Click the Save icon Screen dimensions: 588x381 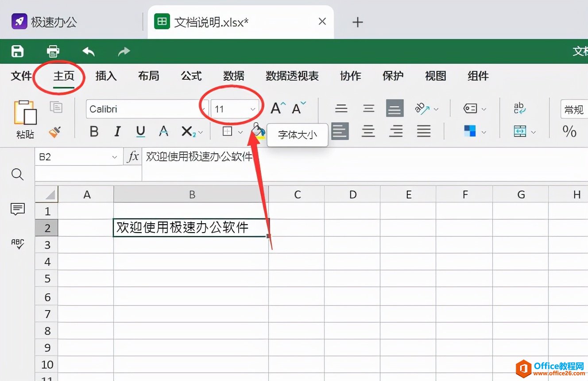(x=17, y=51)
